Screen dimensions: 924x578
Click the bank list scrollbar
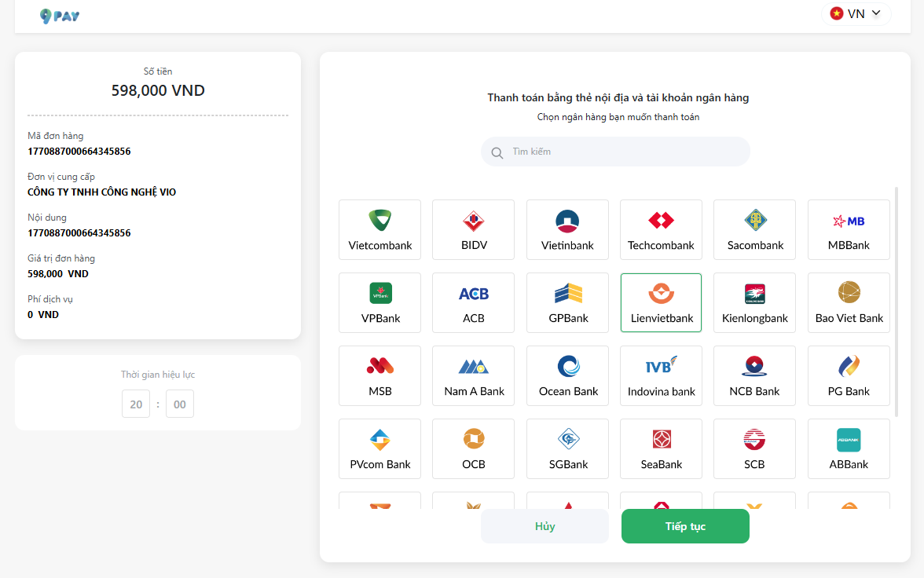click(896, 302)
